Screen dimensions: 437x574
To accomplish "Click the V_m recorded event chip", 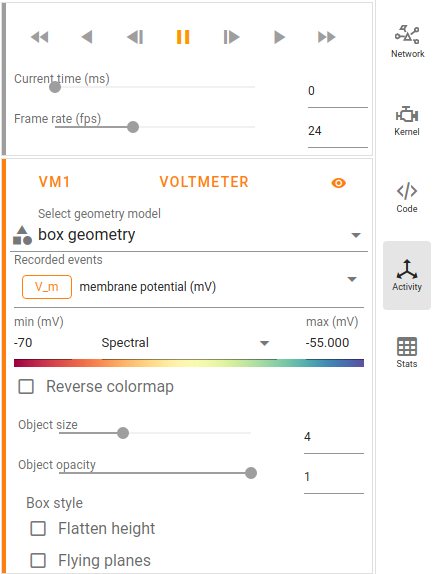I will (x=47, y=287).
